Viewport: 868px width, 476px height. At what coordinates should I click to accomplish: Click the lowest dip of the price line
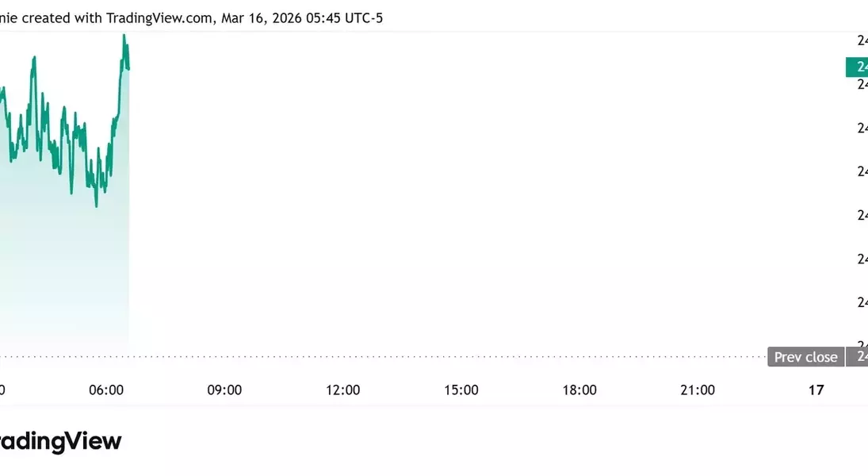[97, 206]
